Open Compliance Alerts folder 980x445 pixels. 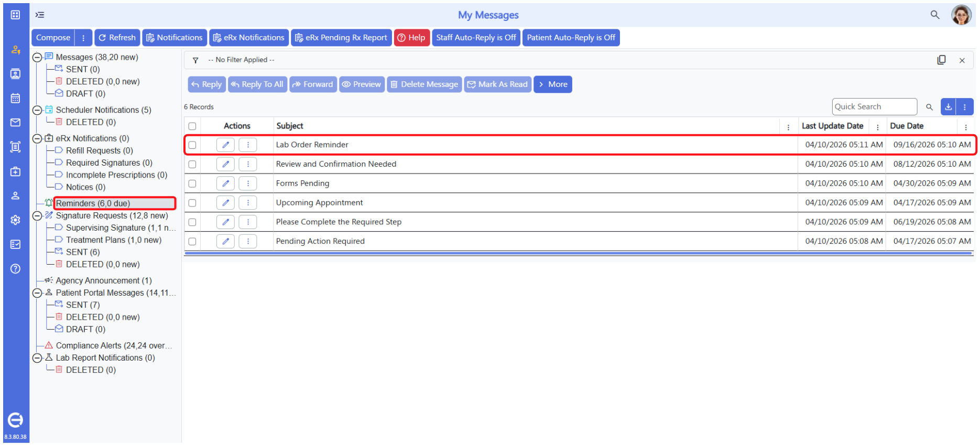click(x=114, y=345)
